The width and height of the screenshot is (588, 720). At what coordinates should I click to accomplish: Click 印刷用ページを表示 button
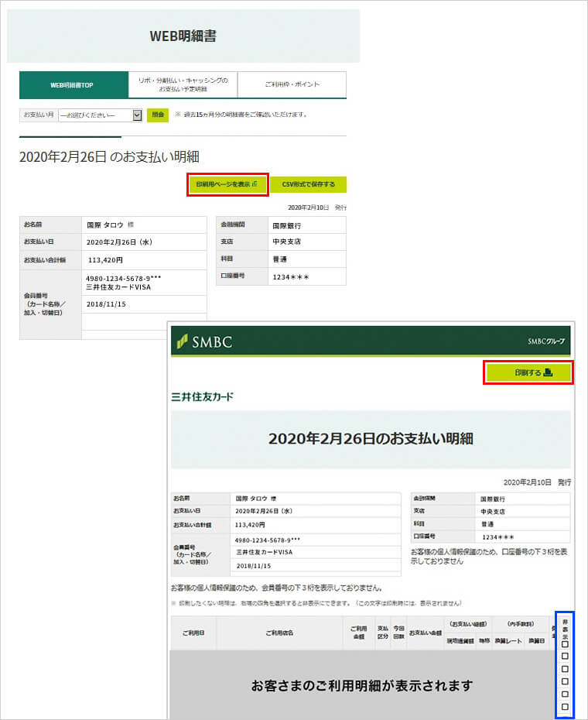click(227, 184)
